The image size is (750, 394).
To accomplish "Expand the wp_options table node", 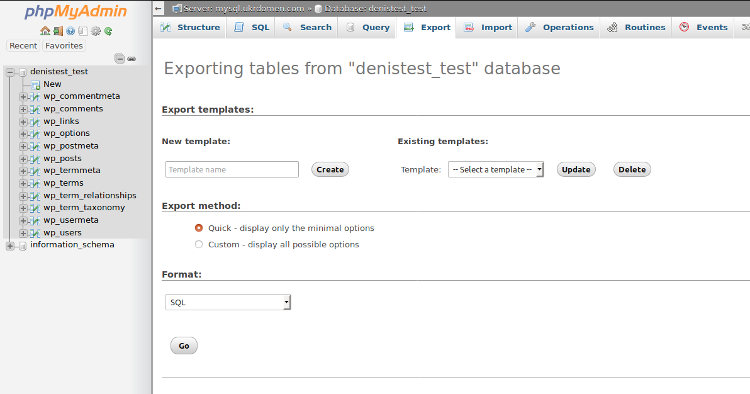I will pos(23,134).
